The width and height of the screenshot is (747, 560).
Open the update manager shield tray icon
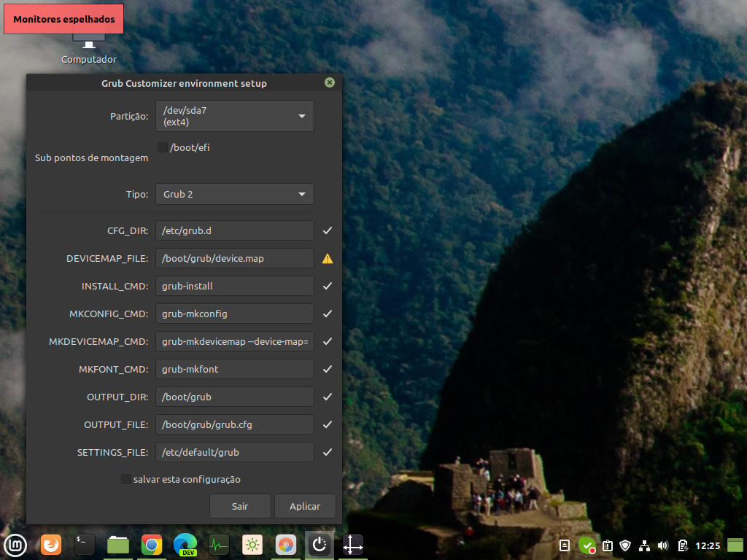click(x=625, y=545)
